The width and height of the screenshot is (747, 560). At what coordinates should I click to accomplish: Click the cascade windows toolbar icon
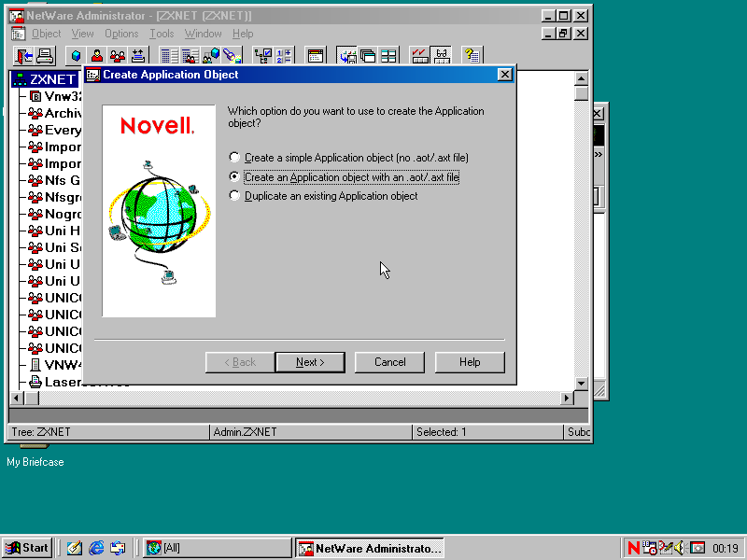tap(368, 56)
